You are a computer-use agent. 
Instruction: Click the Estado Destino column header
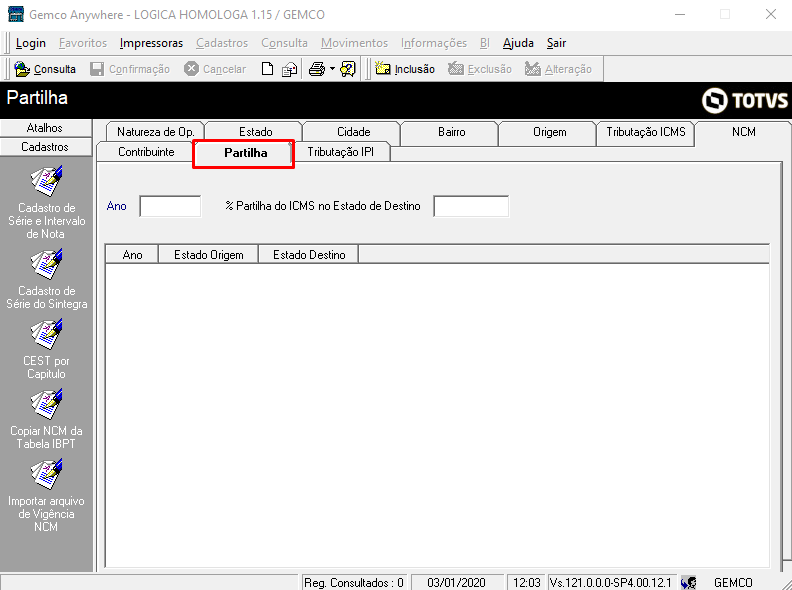pyautogui.click(x=309, y=255)
